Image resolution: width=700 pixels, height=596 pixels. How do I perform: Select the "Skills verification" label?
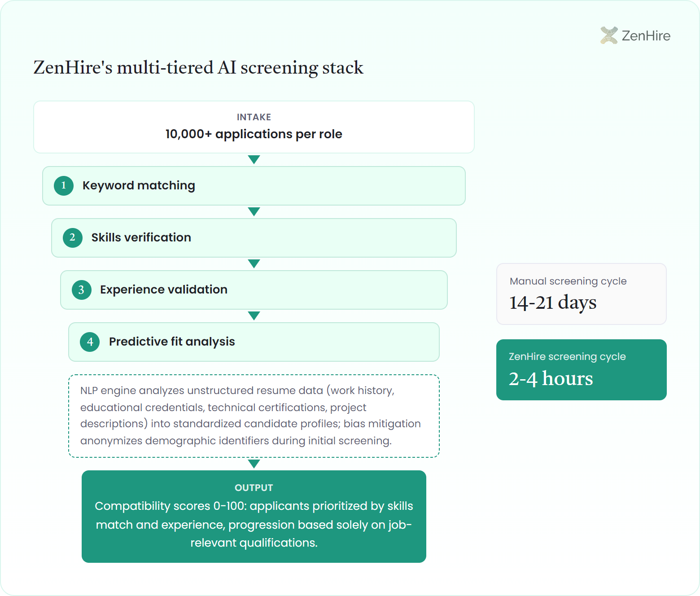141,237
